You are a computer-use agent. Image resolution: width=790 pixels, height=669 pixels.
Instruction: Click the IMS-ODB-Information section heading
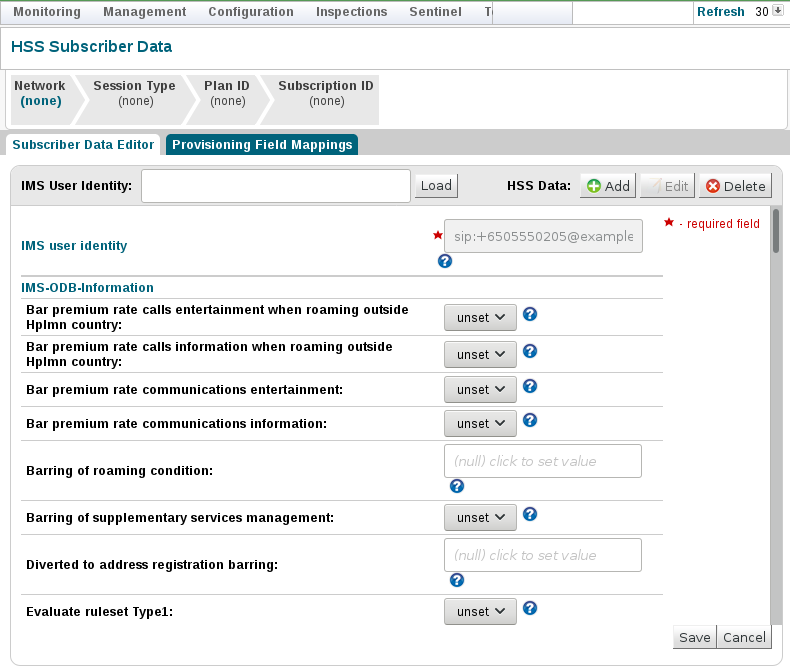(87, 288)
